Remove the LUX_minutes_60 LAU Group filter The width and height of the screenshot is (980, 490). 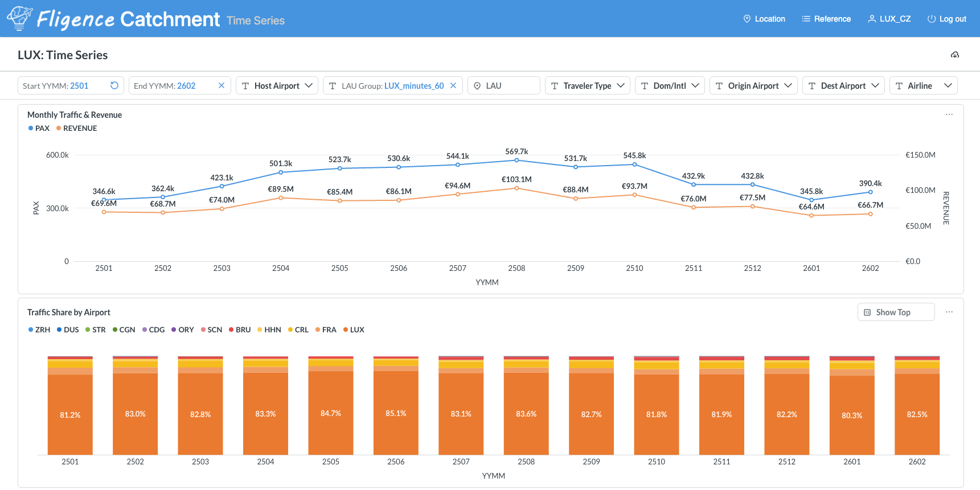click(453, 85)
